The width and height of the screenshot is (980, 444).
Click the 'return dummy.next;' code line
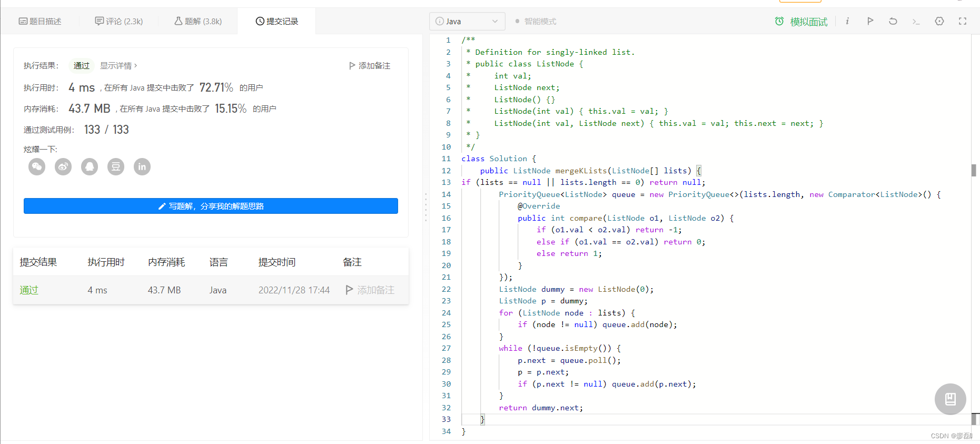point(541,408)
